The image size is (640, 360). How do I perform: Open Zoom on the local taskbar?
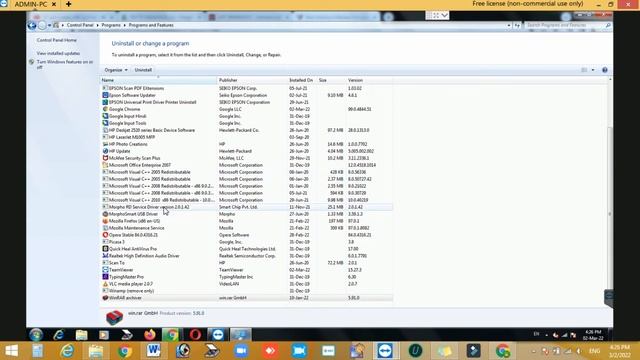(x=241, y=351)
